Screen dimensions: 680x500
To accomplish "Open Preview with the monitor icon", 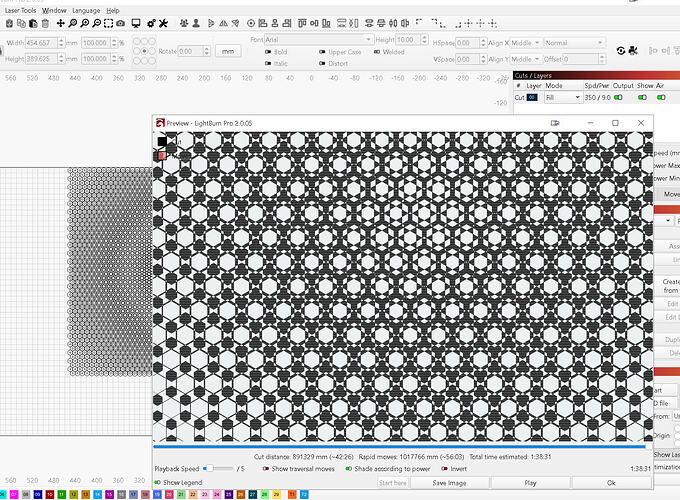I will coord(136,23).
